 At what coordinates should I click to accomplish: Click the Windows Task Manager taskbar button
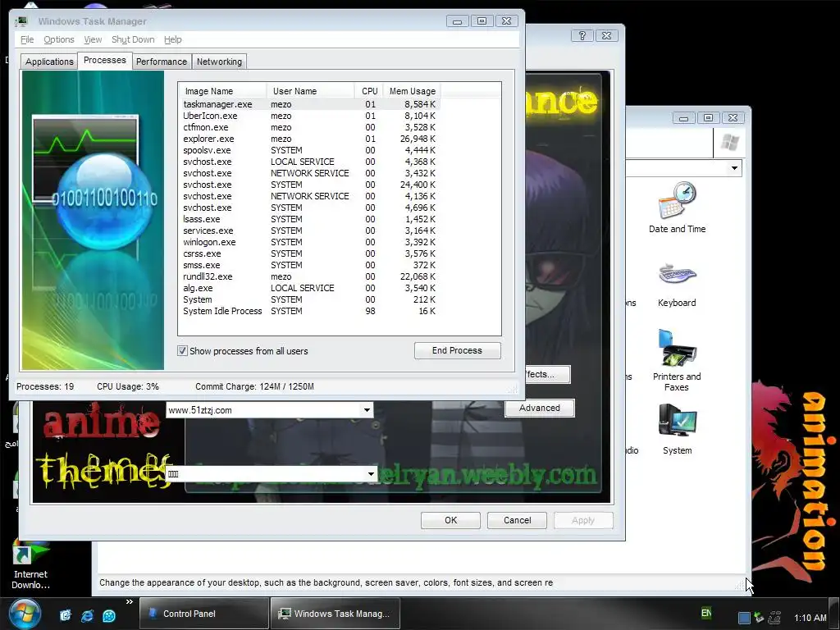point(335,614)
